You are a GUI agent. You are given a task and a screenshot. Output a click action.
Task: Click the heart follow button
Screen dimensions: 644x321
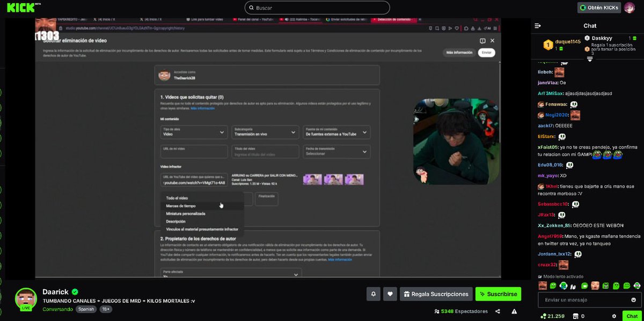point(390,294)
